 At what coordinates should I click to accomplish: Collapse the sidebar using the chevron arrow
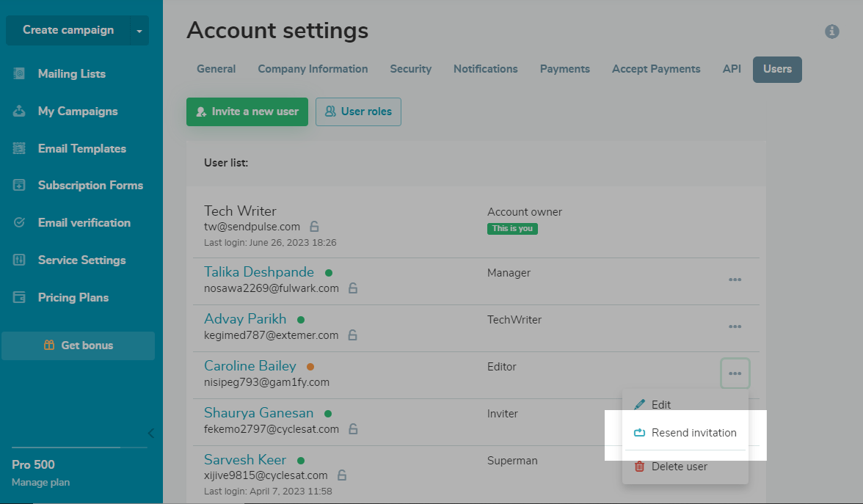coord(151,433)
